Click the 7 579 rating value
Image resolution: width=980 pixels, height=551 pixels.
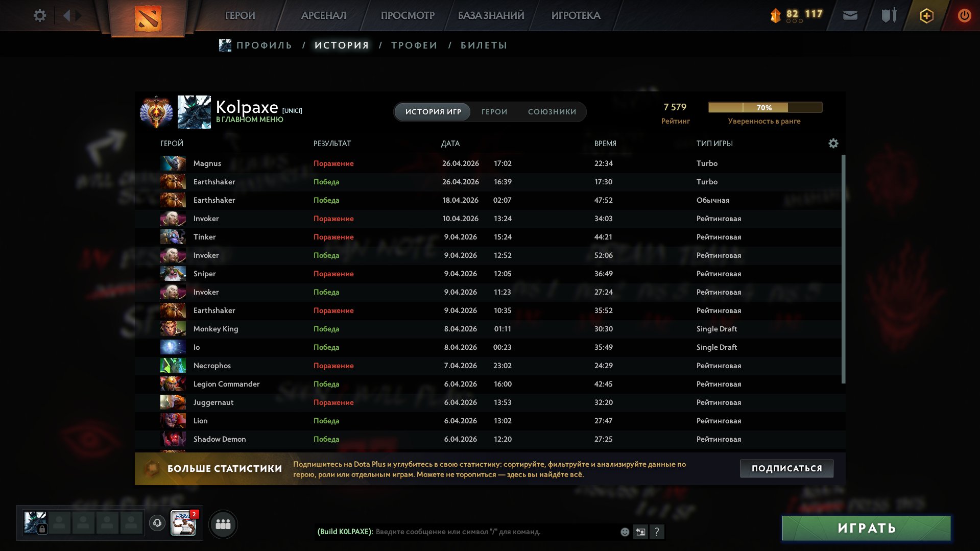(675, 107)
